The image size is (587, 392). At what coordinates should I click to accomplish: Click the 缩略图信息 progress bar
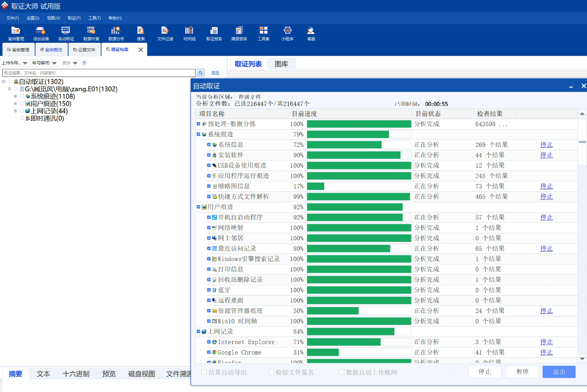click(x=359, y=186)
